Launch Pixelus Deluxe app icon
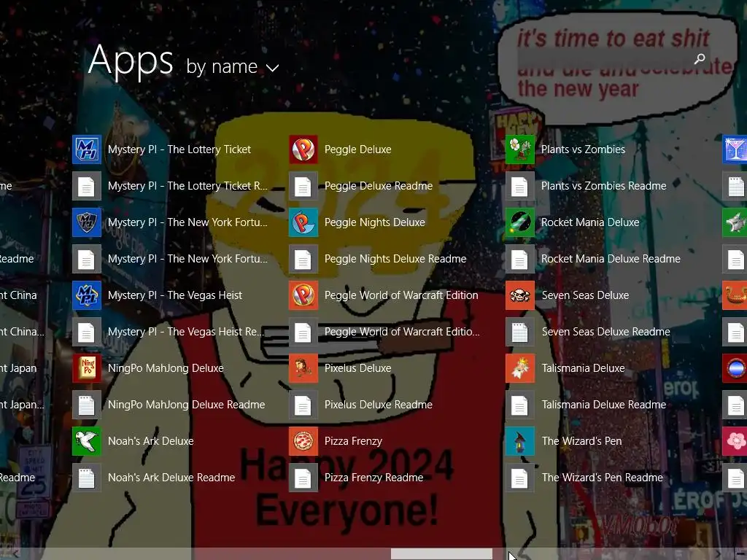Image resolution: width=747 pixels, height=560 pixels. [x=303, y=368]
